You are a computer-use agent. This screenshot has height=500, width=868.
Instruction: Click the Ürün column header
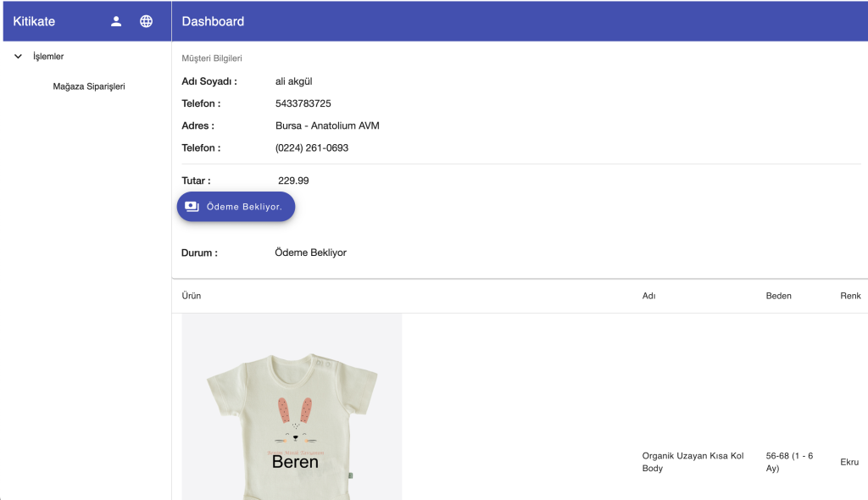[x=192, y=296]
